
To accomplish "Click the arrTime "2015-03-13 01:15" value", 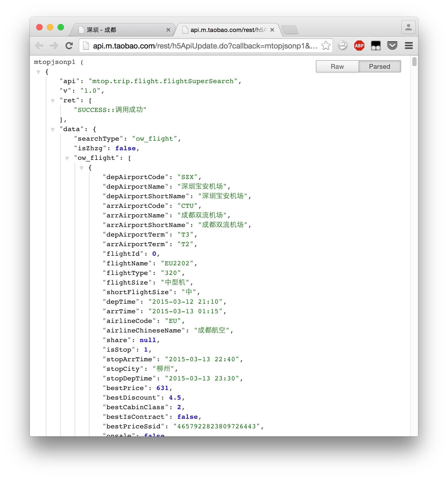I will pyautogui.click(x=185, y=311).
